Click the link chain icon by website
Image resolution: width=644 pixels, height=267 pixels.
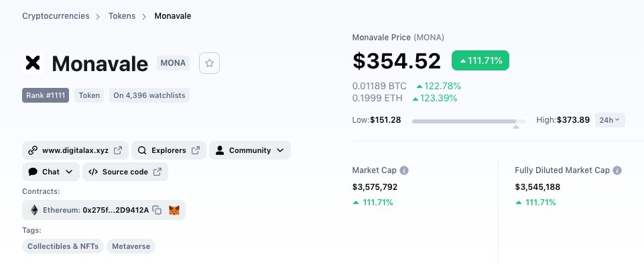click(x=33, y=150)
